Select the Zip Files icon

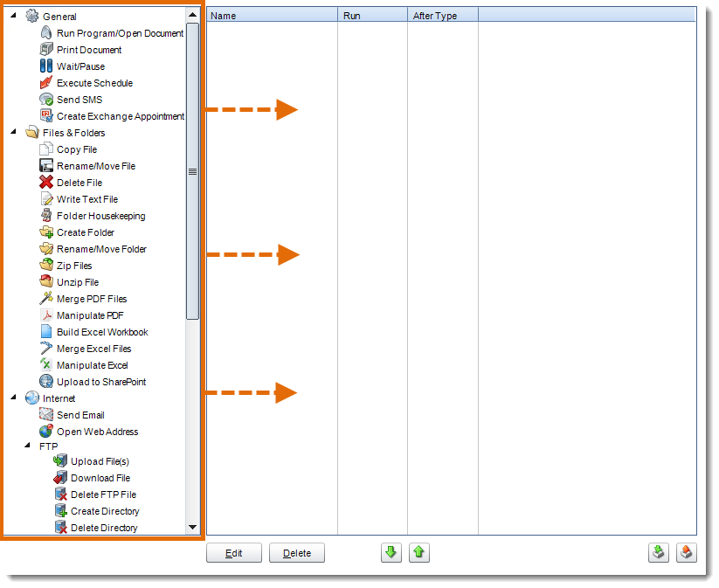coord(46,265)
